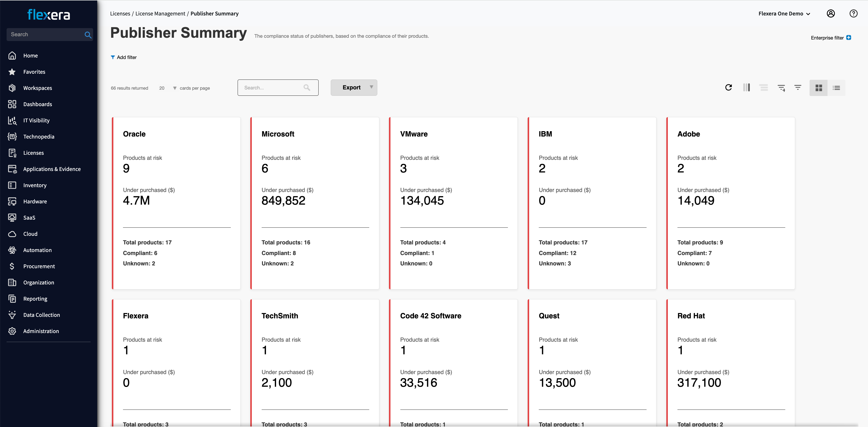Go to IT Visibility
This screenshot has width=868, height=427.
pos(36,120)
